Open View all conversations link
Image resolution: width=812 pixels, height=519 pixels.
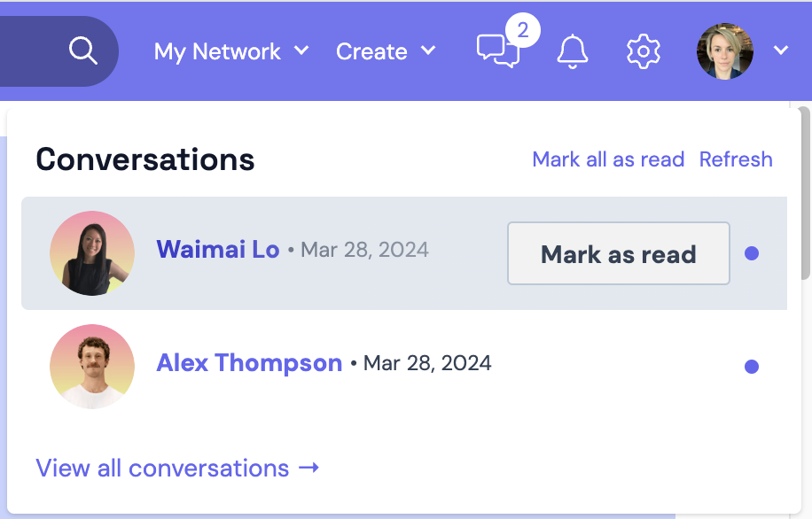(x=162, y=469)
